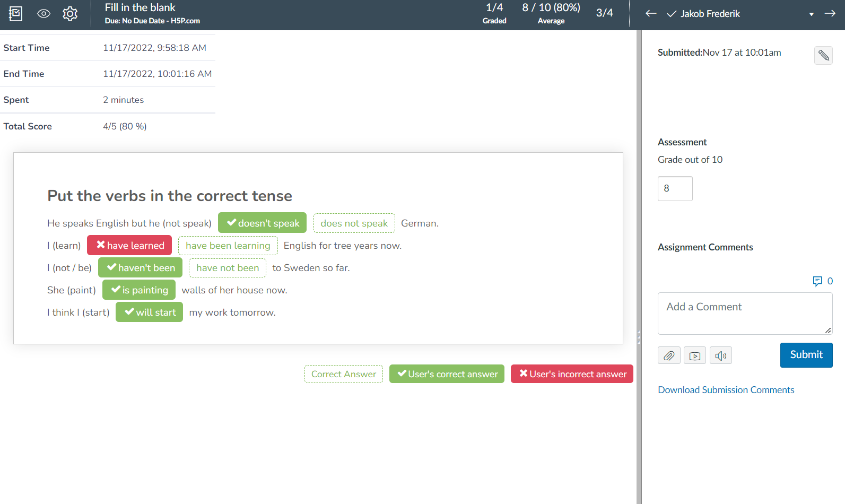This screenshot has width=845, height=504.
Task: Open the comment library icon
Action: click(823, 281)
